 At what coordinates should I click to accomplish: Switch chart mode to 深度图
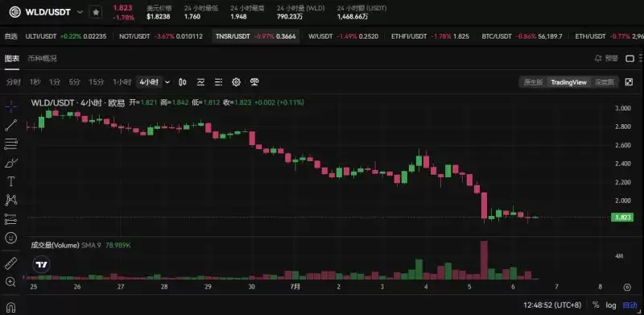point(605,82)
